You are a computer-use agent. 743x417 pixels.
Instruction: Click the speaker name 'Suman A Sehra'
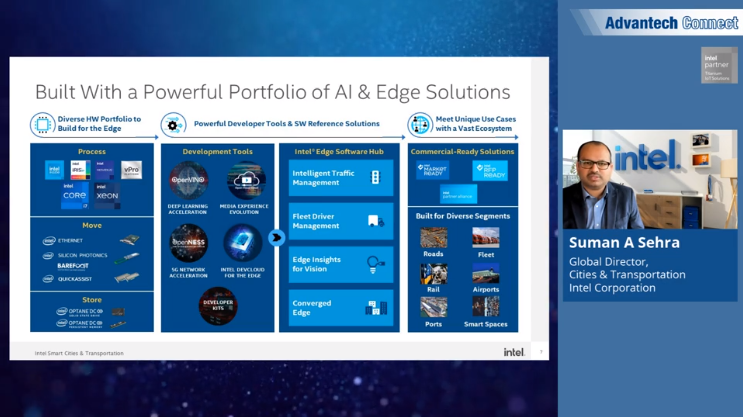[625, 243]
